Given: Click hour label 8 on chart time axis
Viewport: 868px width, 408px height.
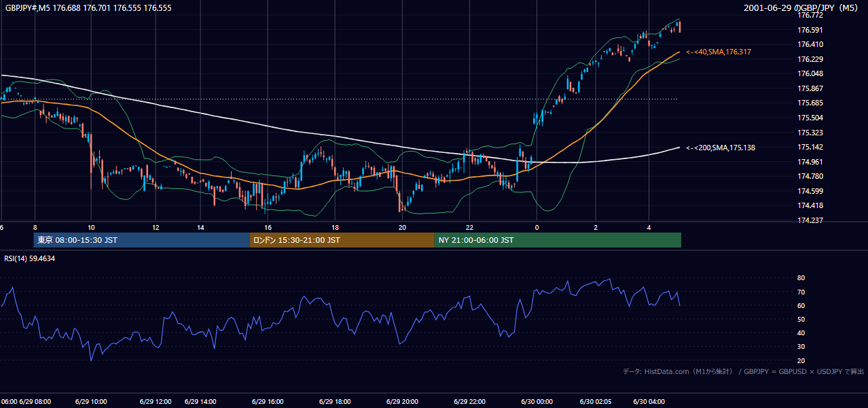Looking at the screenshot, I should click(35, 227).
